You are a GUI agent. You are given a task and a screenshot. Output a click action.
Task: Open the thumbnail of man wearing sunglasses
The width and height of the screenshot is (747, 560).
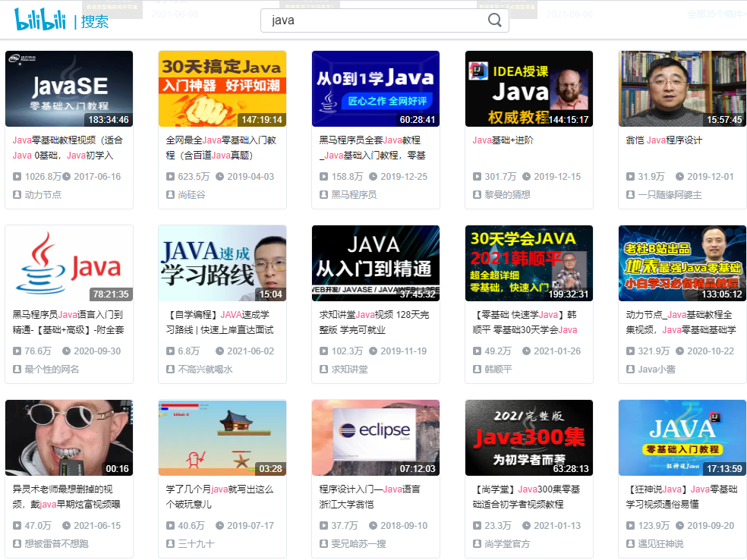(x=69, y=438)
